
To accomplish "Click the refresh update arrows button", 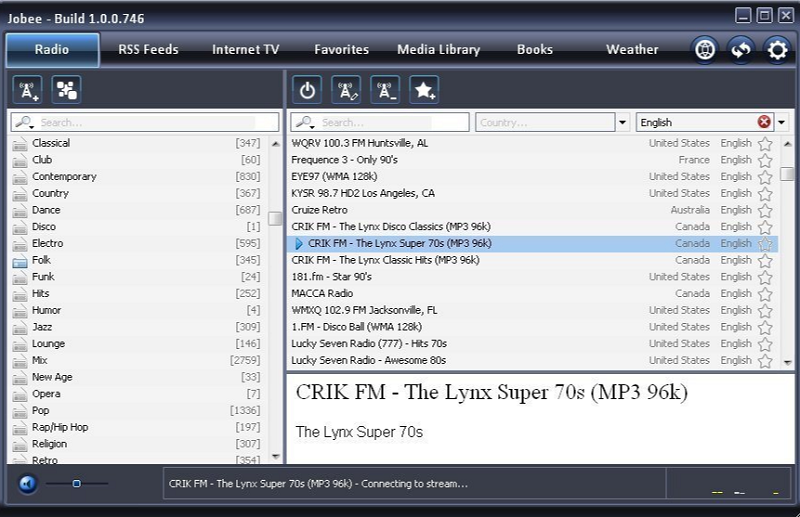I will [741, 50].
